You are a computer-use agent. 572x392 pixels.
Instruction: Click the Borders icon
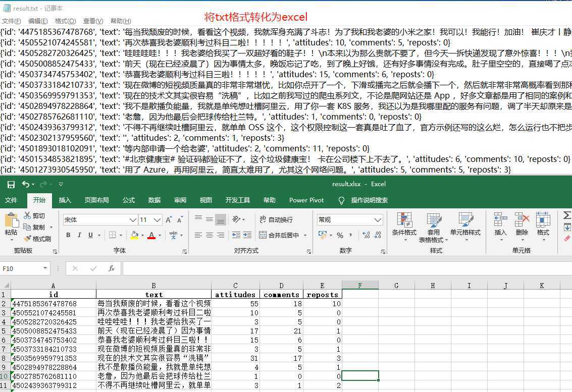pos(113,235)
